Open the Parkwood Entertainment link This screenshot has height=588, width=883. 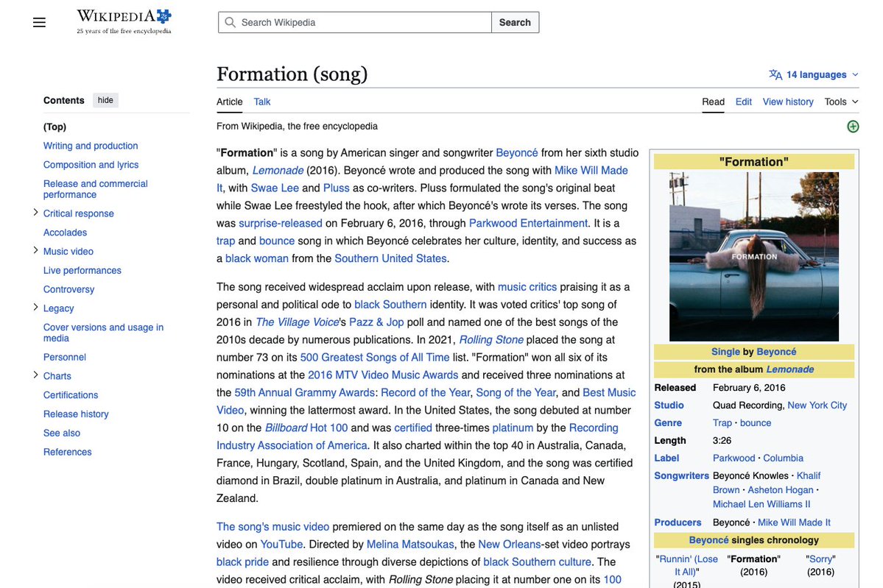(528, 224)
